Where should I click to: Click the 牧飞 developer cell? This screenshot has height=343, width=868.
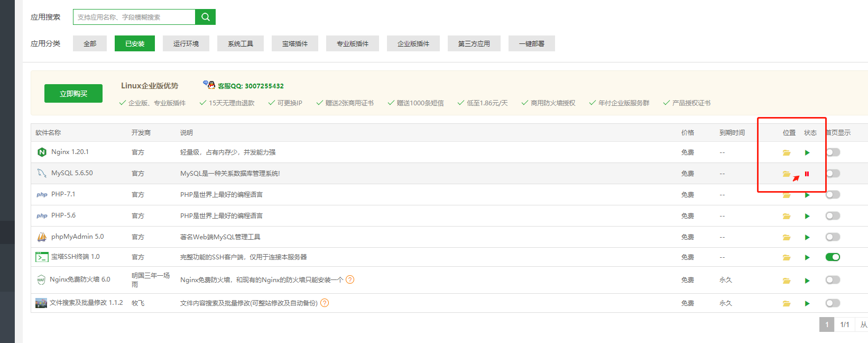point(138,303)
